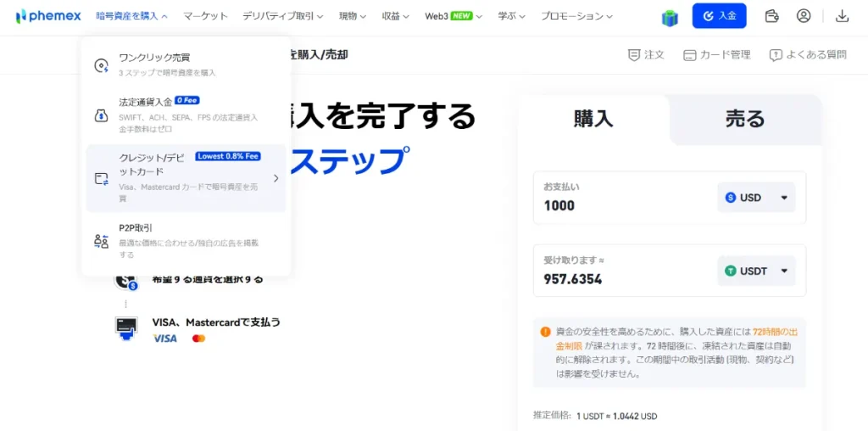Switch to the 売る tab
The image size is (868, 431).
745,119
